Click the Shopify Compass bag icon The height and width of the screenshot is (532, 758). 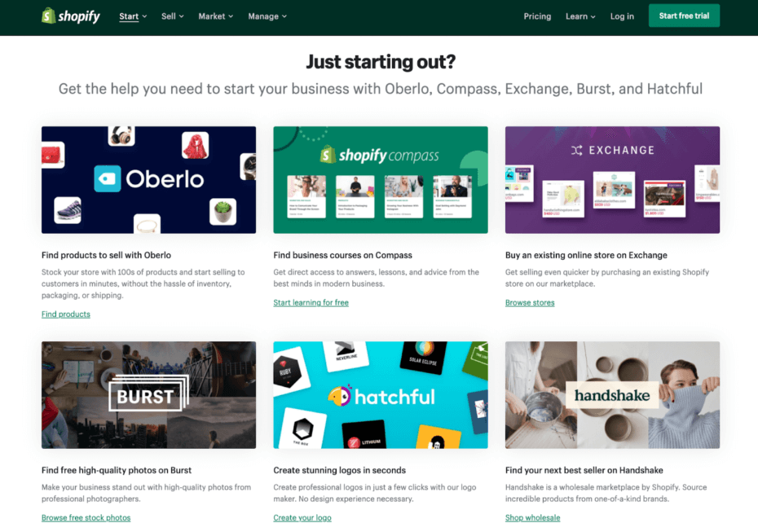(x=328, y=155)
